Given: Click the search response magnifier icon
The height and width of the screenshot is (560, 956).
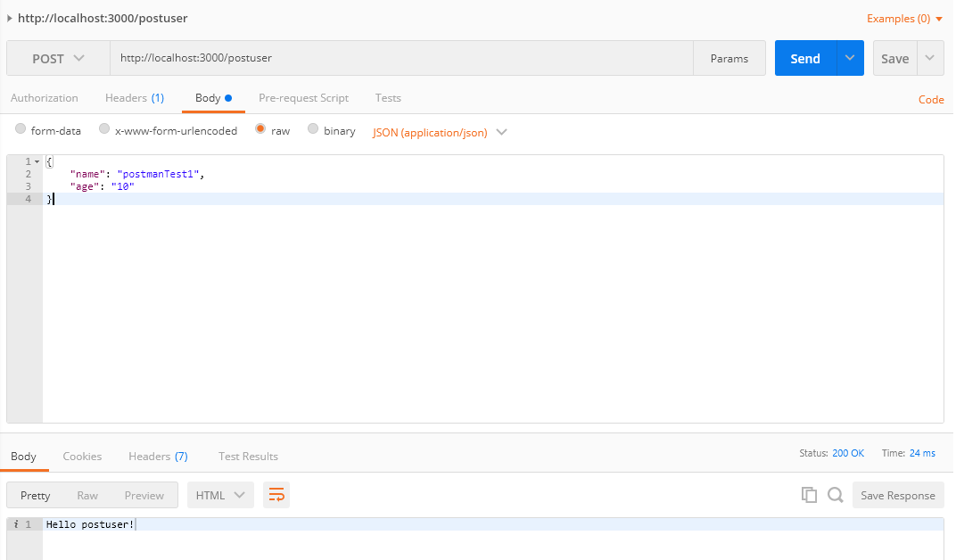Looking at the screenshot, I should (835, 495).
